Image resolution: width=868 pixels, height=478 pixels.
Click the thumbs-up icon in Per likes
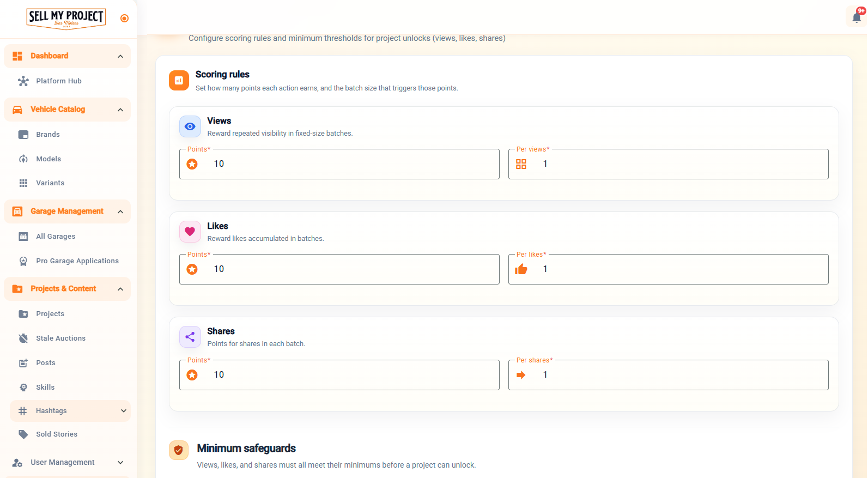click(521, 269)
